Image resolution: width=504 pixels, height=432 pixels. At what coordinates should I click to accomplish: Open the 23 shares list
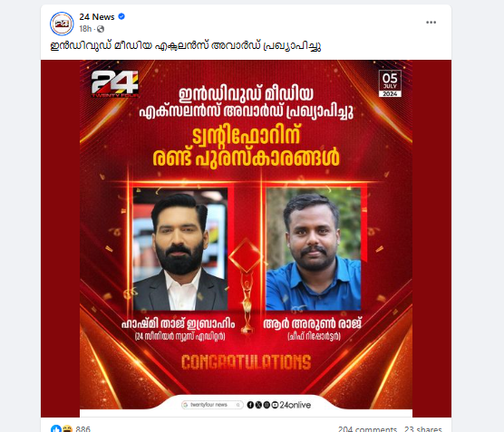click(x=423, y=428)
